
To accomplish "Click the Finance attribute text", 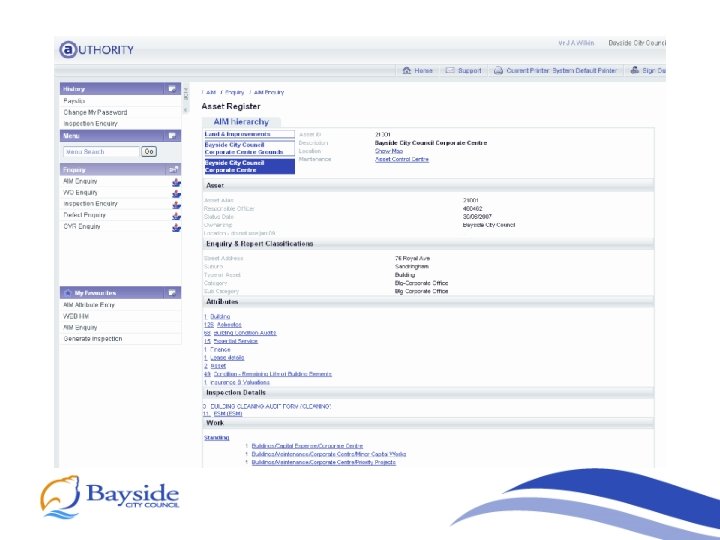I will (x=220, y=349).
